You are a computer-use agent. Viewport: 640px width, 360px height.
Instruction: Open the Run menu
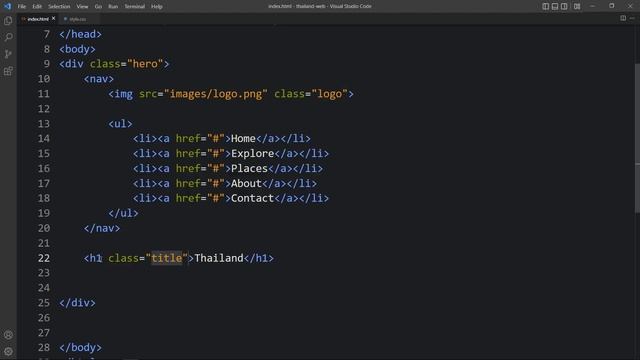(x=113, y=7)
